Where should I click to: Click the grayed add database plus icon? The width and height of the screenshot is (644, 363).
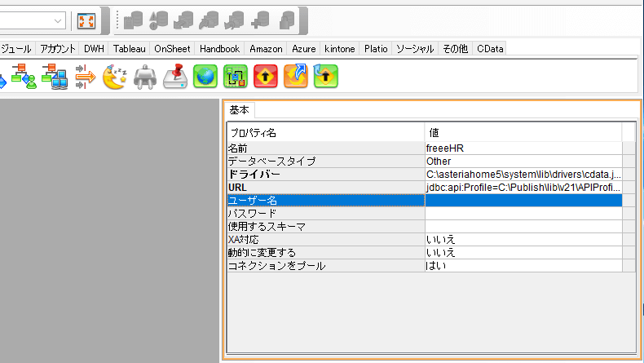tap(260, 20)
